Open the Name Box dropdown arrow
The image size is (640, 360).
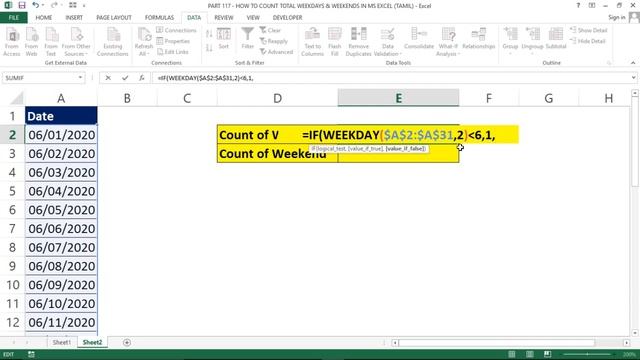(x=80, y=78)
